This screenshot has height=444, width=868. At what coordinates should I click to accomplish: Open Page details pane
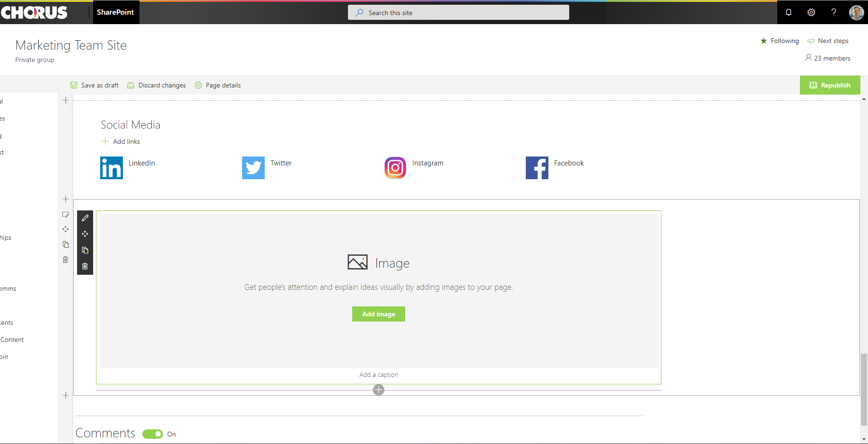tap(217, 85)
